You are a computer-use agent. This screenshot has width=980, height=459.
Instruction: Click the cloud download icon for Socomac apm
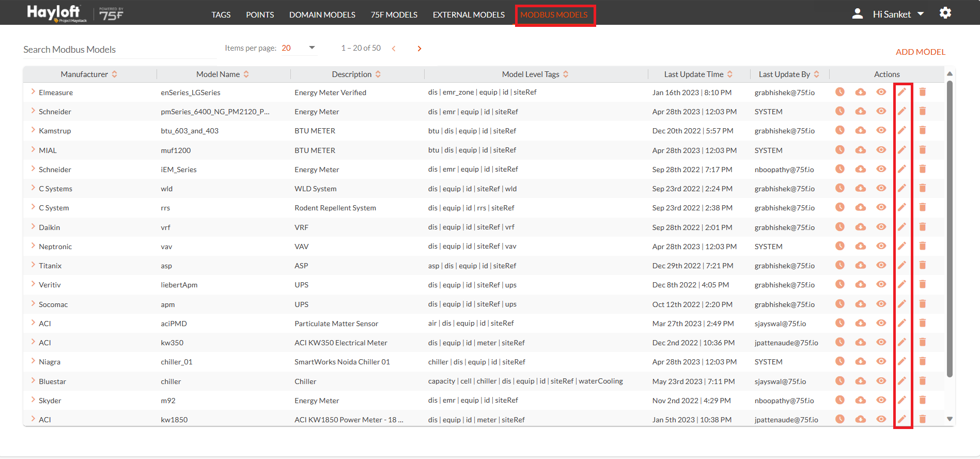[x=861, y=304]
